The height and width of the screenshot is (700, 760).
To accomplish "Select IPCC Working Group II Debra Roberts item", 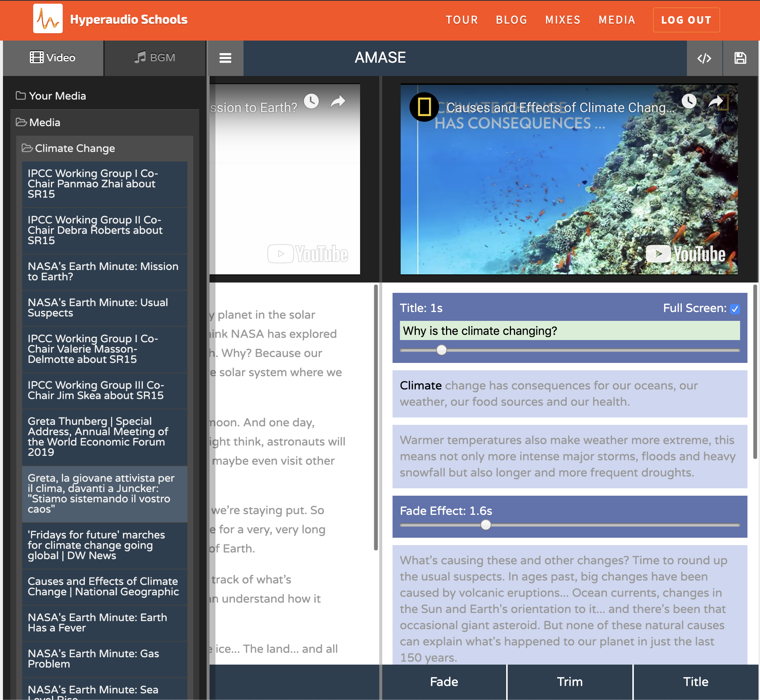I will 104,231.
